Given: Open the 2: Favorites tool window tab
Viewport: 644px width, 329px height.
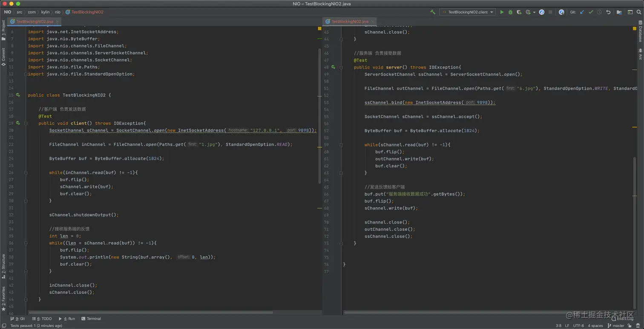Looking at the screenshot, I should pos(3,298).
